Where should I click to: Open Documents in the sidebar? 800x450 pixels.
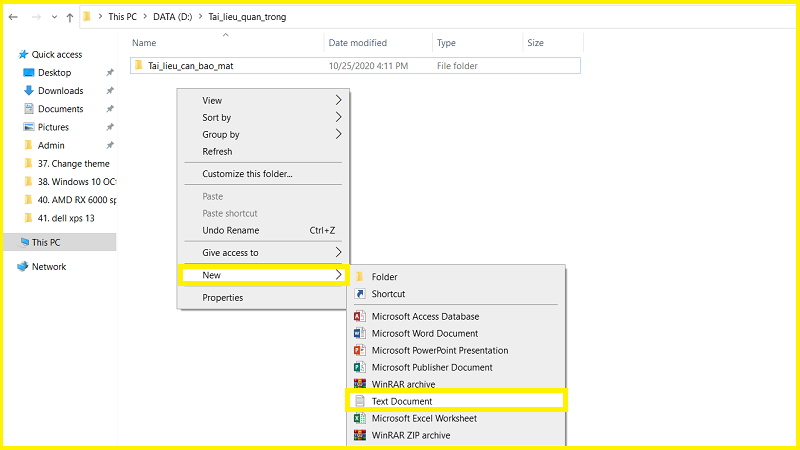(61, 109)
